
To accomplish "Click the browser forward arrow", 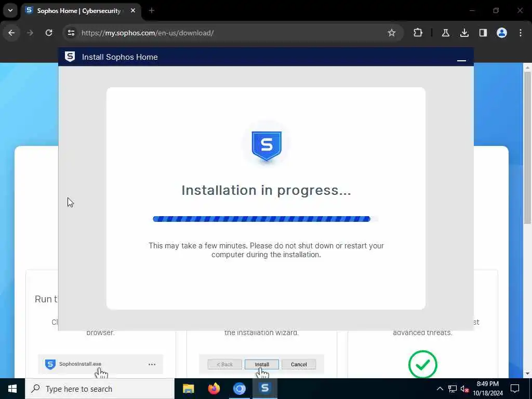I will (x=30, y=33).
